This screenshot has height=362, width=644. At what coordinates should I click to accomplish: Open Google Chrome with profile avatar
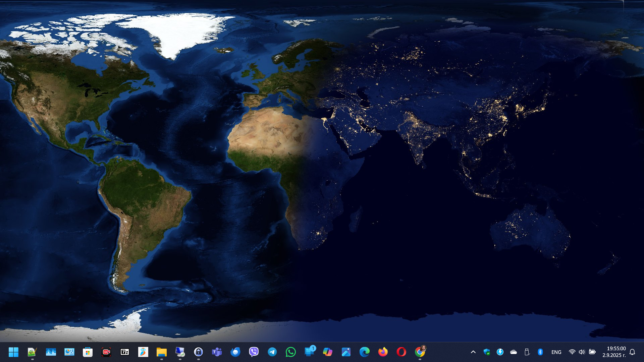click(420, 351)
